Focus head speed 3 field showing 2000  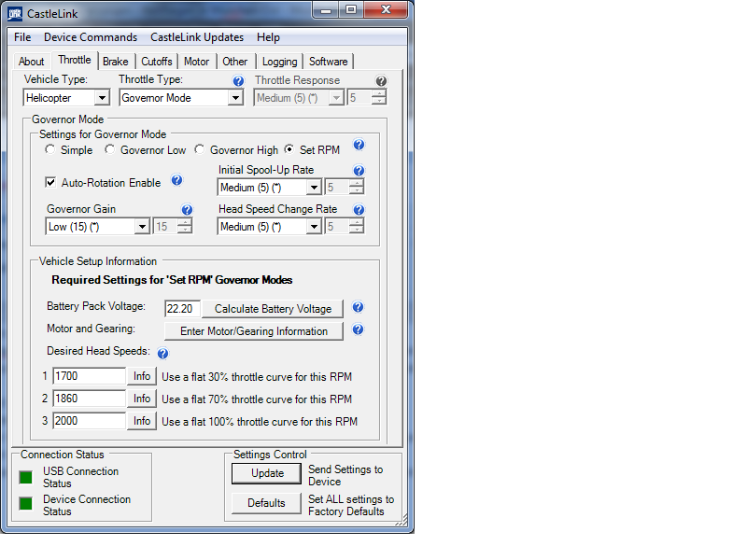[x=89, y=421]
